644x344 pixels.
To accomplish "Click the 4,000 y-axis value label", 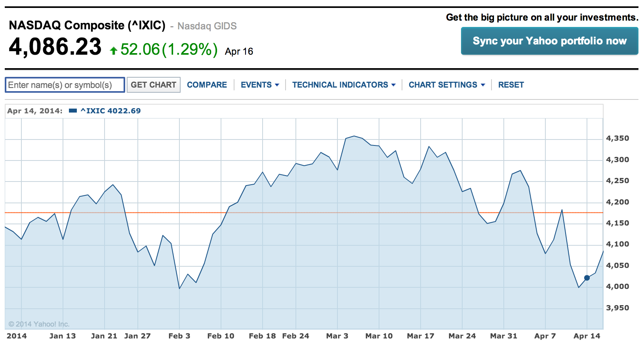I will (617, 287).
